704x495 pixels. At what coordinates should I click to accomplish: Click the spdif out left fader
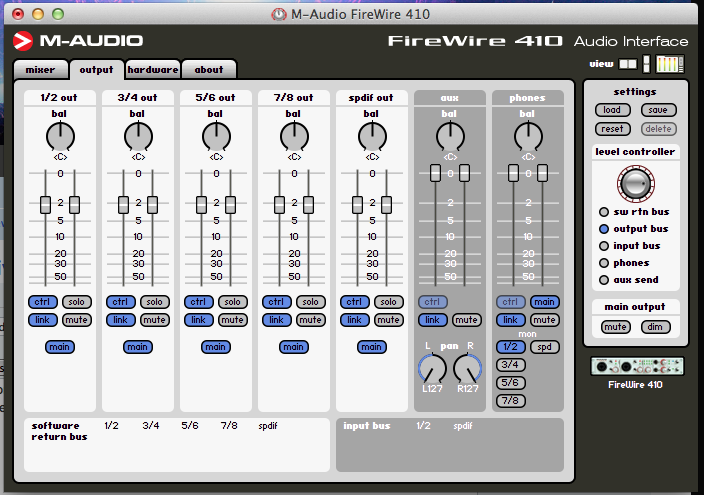(357, 204)
